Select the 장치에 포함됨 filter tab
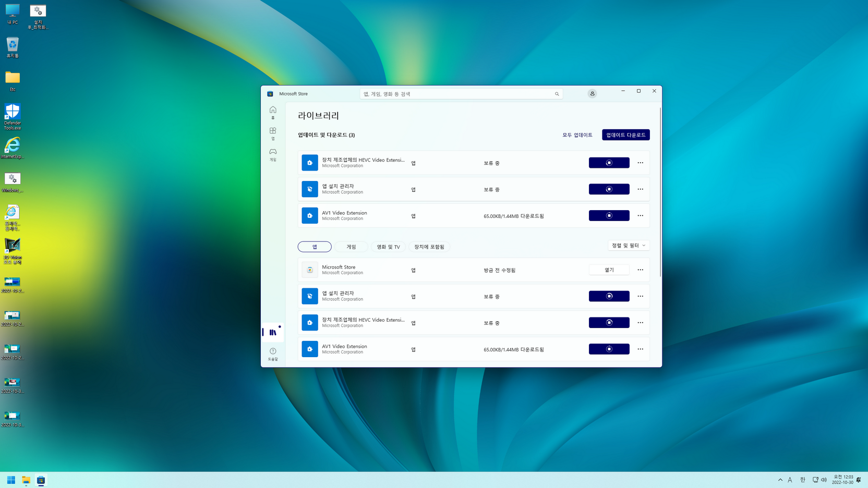Screen dimensions: 868x488 pos(429,247)
